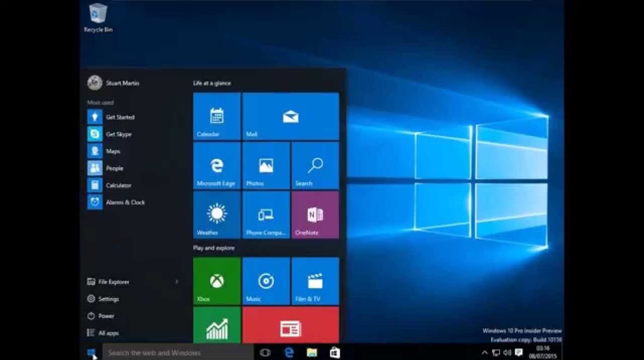The width and height of the screenshot is (644, 360).
Task: Open the Music tile
Action: (266, 281)
